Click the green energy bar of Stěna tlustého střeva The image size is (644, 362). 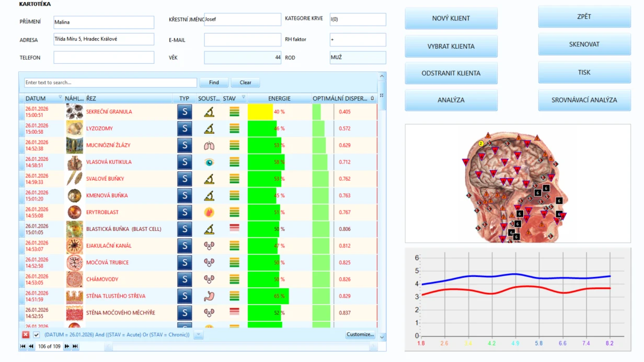pos(268,296)
